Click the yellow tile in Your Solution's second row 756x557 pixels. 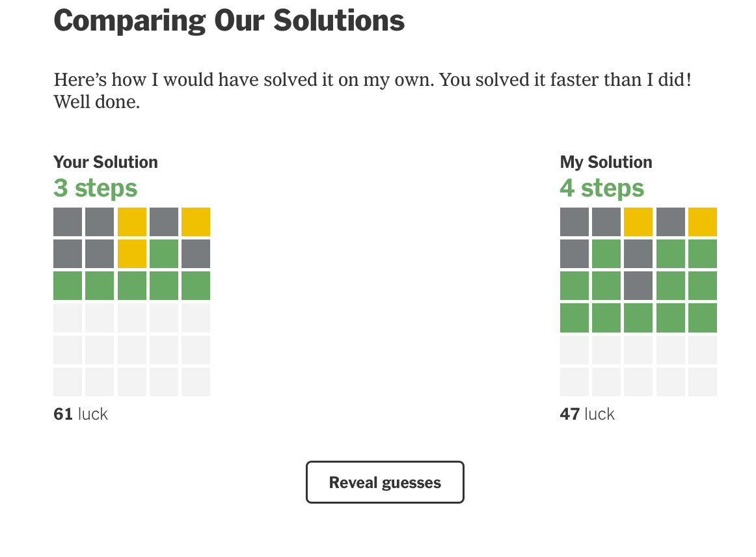click(132, 254)
